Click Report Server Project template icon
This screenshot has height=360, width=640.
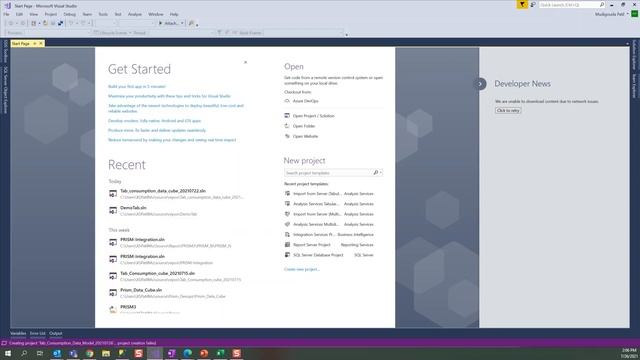point(287,244)
